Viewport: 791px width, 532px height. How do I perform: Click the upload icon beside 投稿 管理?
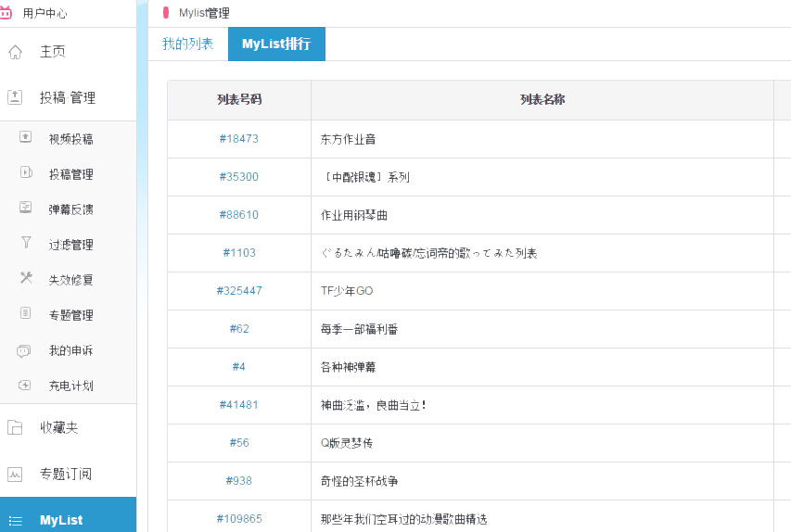[15, 97]
